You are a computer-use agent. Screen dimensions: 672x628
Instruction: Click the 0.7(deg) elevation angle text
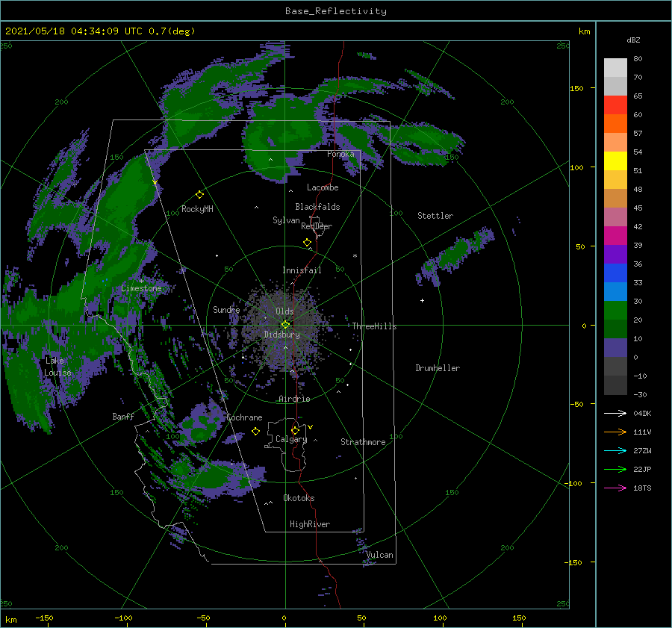click(x=172, y=31)
